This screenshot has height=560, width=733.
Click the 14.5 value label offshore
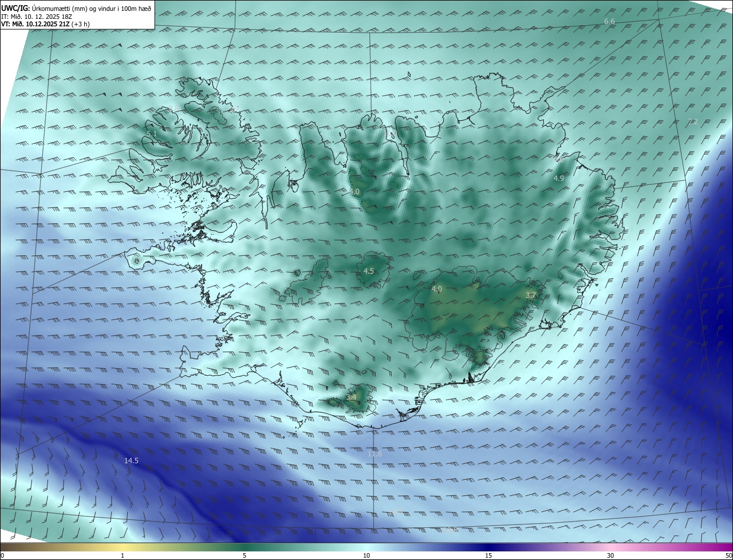coord(131,460)
